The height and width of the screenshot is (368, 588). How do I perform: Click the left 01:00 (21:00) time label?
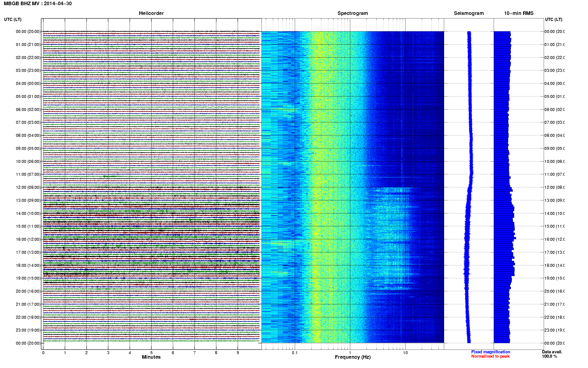28,44
